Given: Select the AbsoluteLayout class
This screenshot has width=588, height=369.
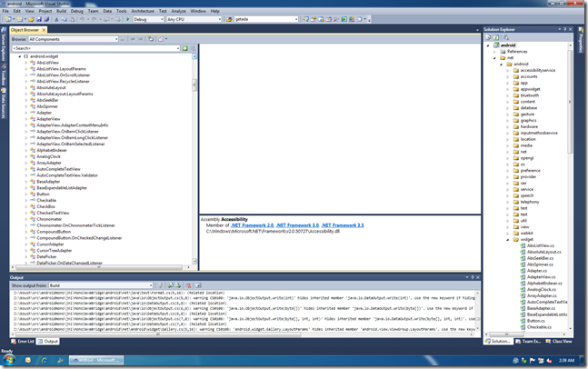Looking at the screenshot, I should point(51,88).
